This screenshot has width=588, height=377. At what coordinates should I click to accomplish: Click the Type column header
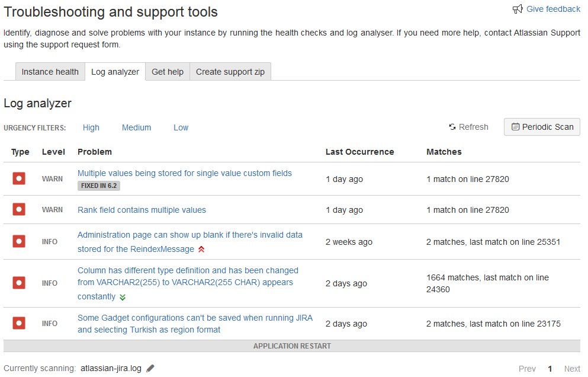click(20, 152)
